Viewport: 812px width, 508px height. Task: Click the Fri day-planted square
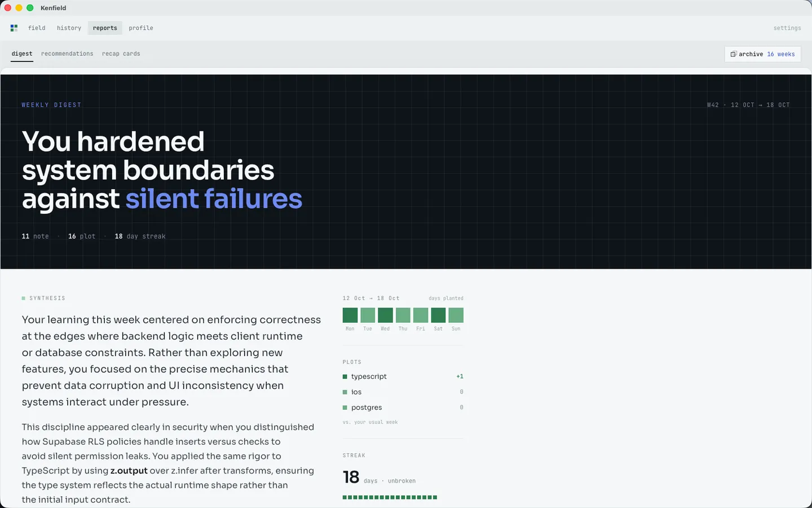pos(421,315)
